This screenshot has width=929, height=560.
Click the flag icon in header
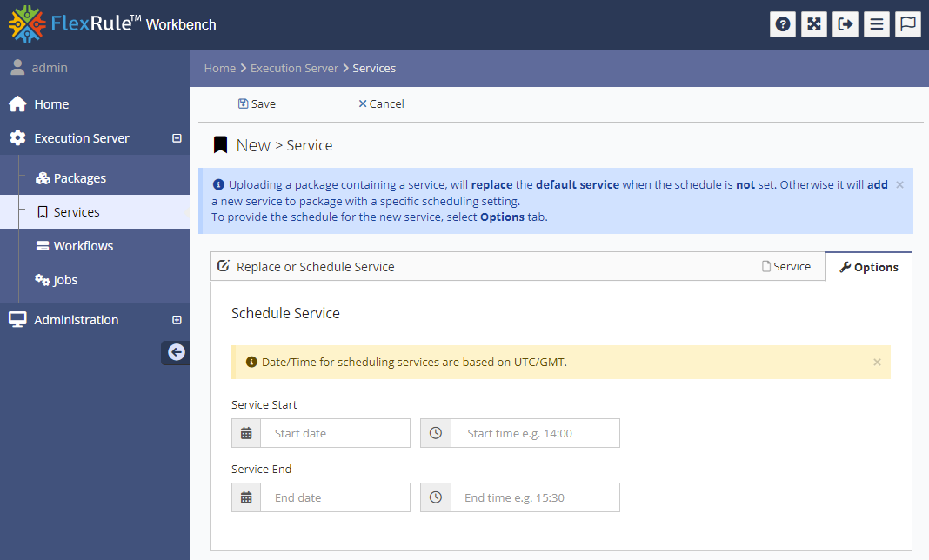point(908,24)
